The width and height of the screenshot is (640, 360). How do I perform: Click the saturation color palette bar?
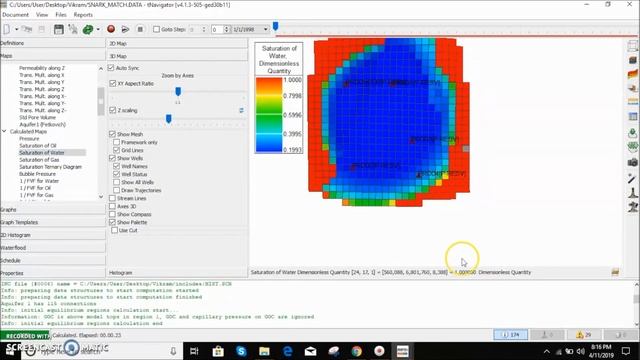click(x=269, y=115)
